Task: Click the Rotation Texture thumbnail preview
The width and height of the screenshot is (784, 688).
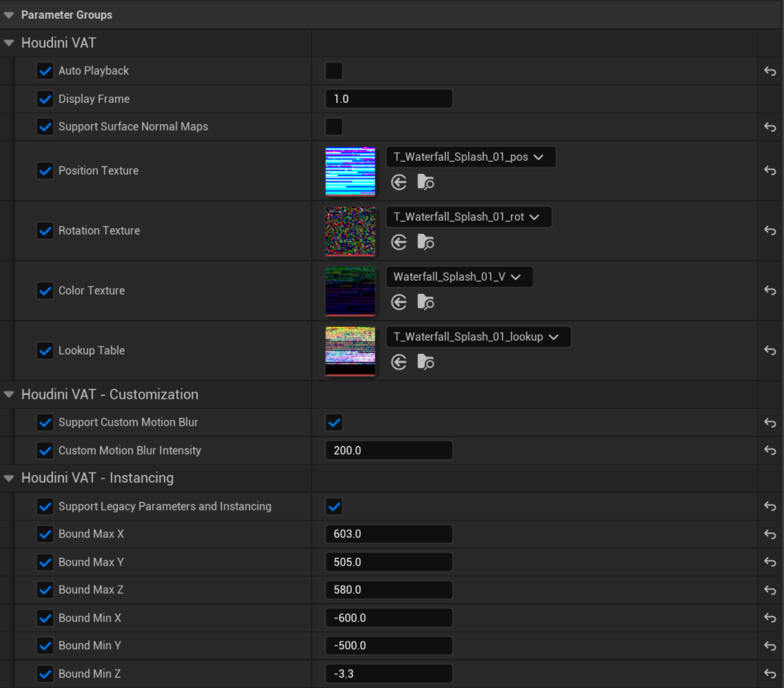Action: pyautogui.click(x=351, y=231)
